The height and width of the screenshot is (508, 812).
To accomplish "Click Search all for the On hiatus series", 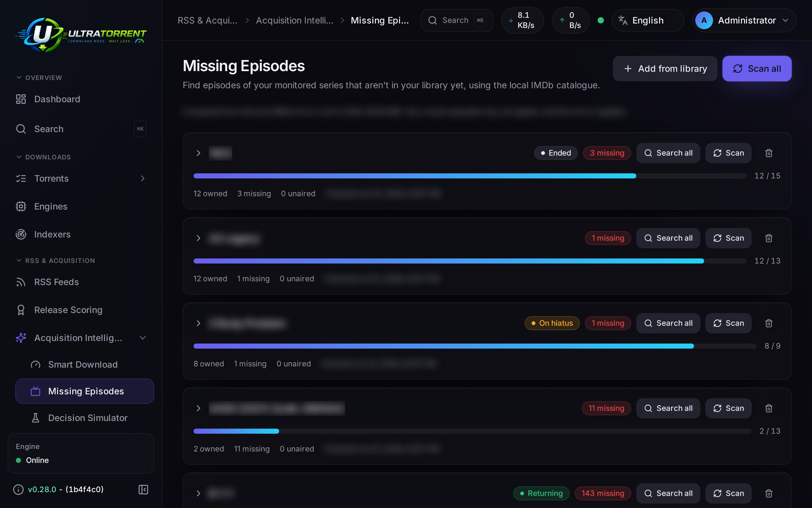I will pos(668,323).
